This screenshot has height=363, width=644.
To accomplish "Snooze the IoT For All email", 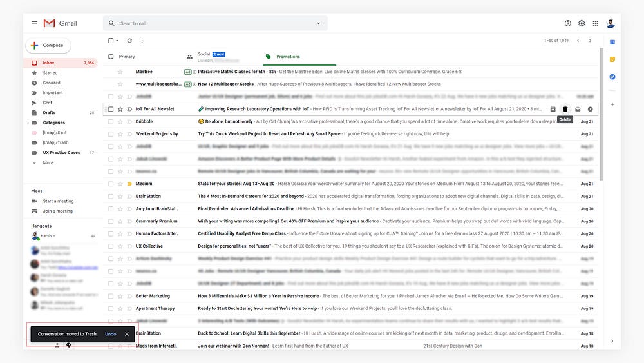I will pyautogui.click(x=590, y=110).
